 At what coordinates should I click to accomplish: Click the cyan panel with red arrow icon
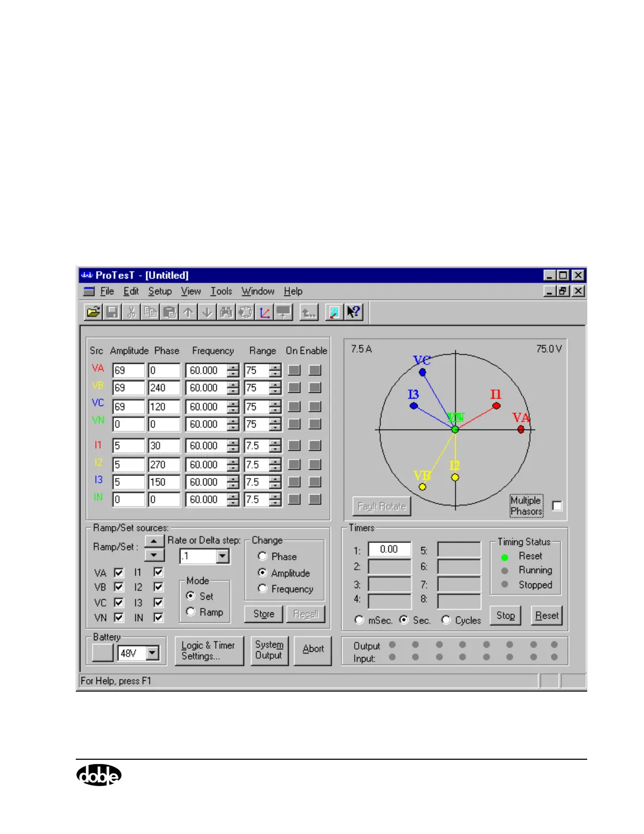[x=334, y=312]
